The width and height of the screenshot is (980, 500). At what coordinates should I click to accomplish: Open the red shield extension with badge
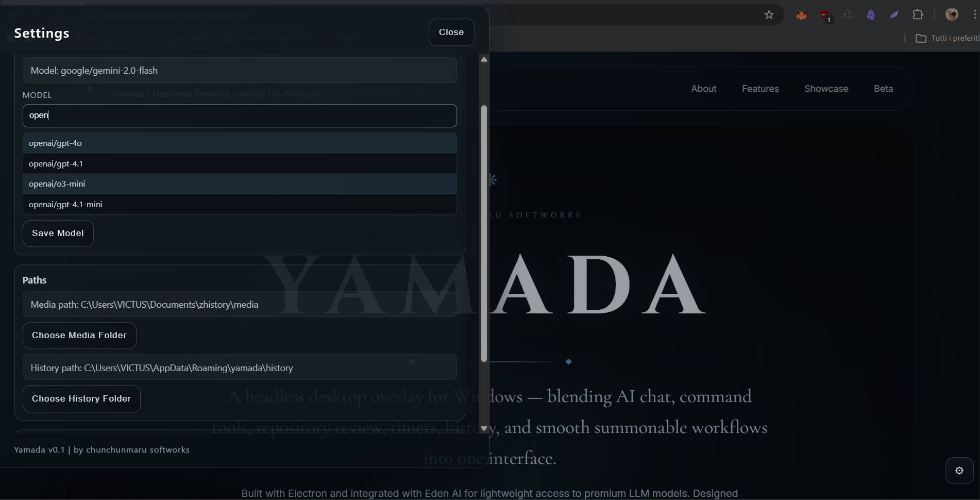pyautogui.click(x=825, y=15)
